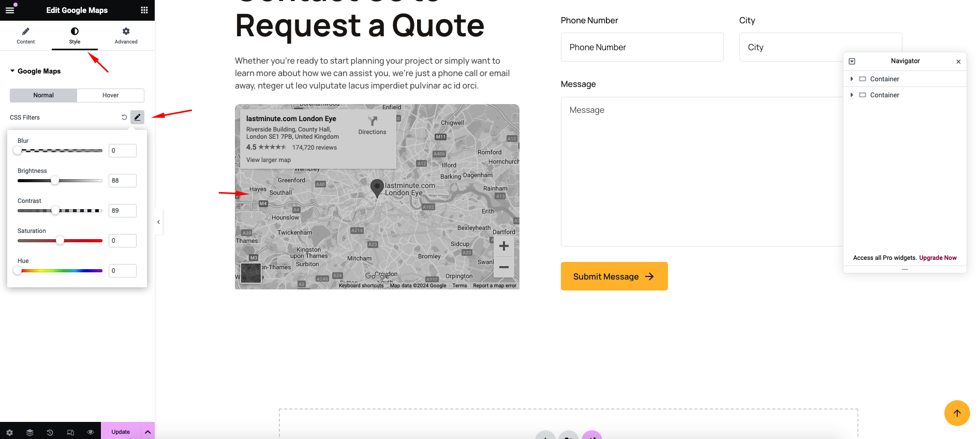This screenshot has width=980, height=439.
Task: Select the second Container row in Navigator
Action: (905, 95)
